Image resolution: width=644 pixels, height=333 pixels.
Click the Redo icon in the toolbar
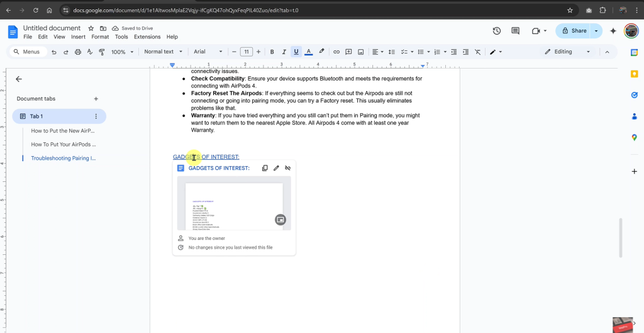[65, 52]
